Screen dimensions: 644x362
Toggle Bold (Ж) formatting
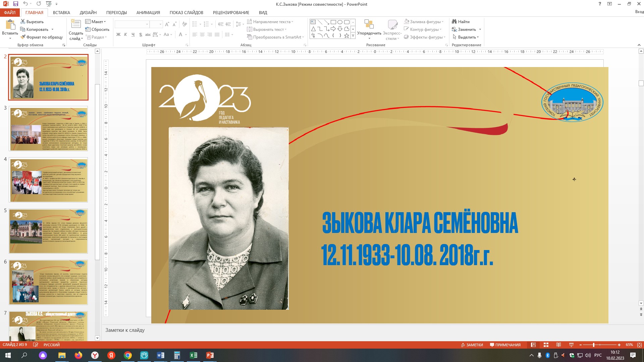[x=118, y=35]
